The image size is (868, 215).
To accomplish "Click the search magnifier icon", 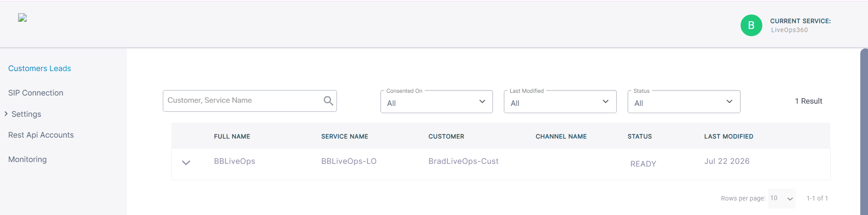I will point(328,101).
